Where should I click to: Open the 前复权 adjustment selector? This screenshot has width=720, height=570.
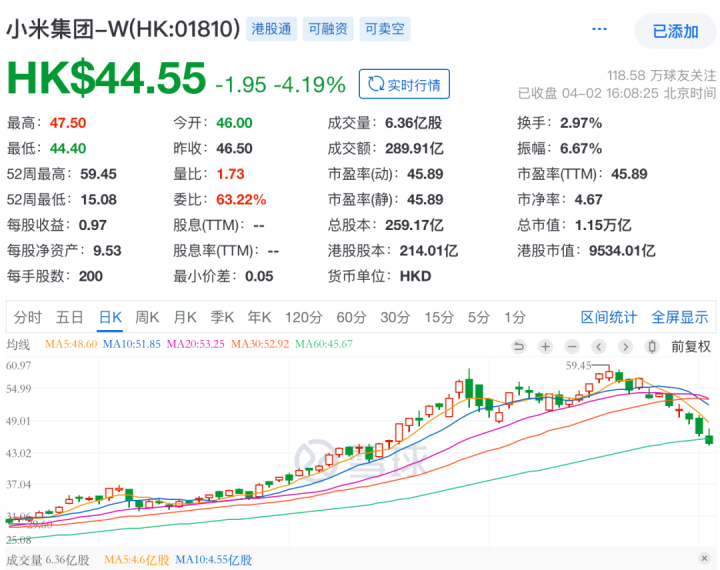pyautogui.click(x=691, y=346)
